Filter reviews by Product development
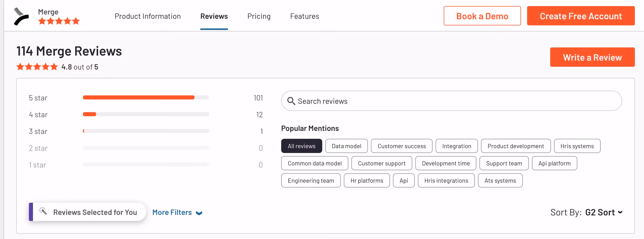644x239 pixels. click(x=516, y=146)
